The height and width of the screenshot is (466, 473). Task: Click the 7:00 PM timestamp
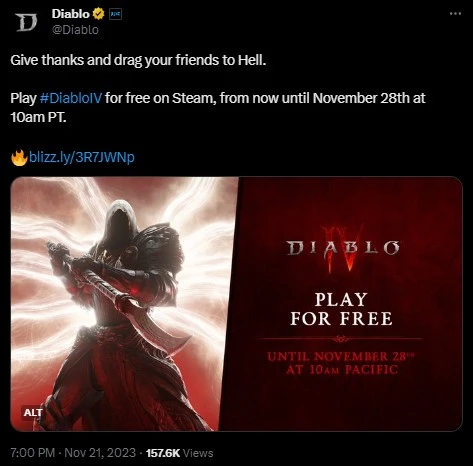click(x=33, y=453)
